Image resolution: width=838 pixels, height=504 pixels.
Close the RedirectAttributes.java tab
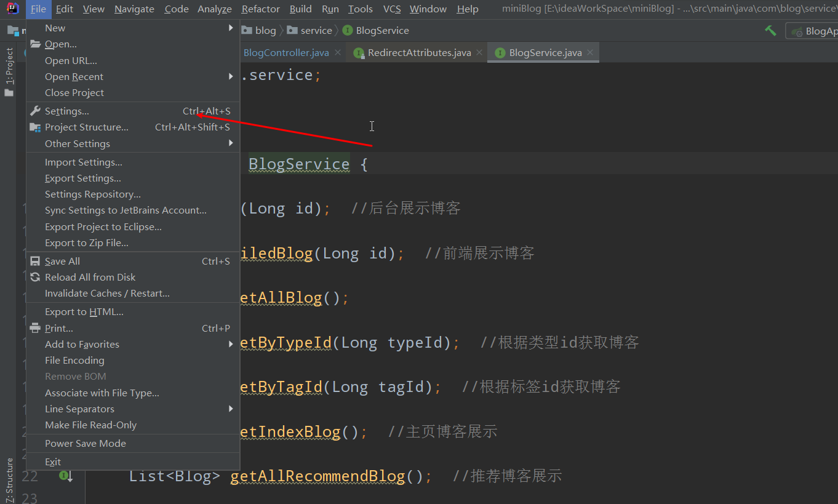(x=479, y=52)
